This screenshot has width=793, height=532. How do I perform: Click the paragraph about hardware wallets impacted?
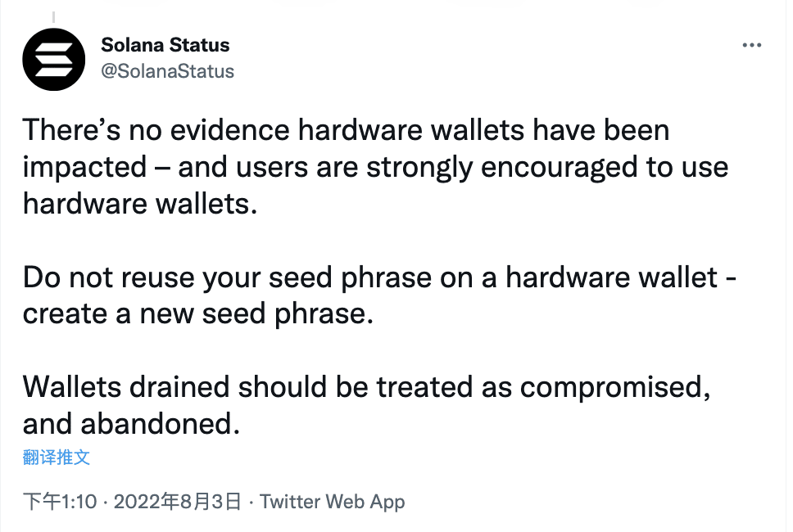(376, 167)
